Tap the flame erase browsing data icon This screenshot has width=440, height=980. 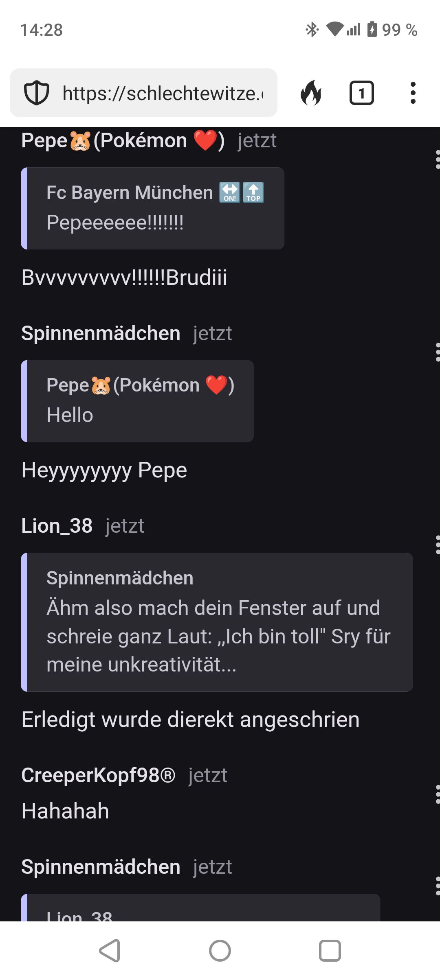point(311,93)
